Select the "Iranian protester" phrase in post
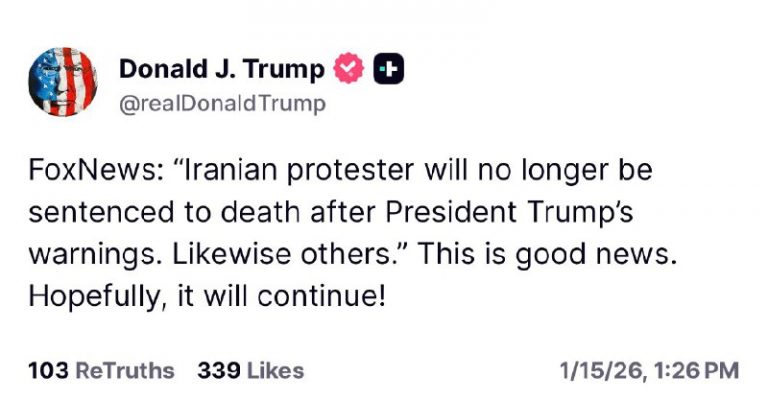The width and height of the screenshot is (768, 400). [261, 170]
